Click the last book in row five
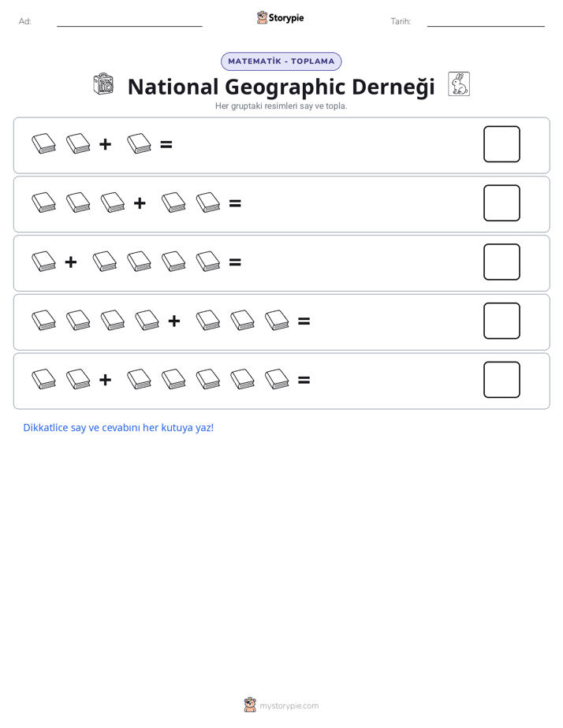Image resolution: width=563 pixels, height=728 pixels. coord(277,379)
